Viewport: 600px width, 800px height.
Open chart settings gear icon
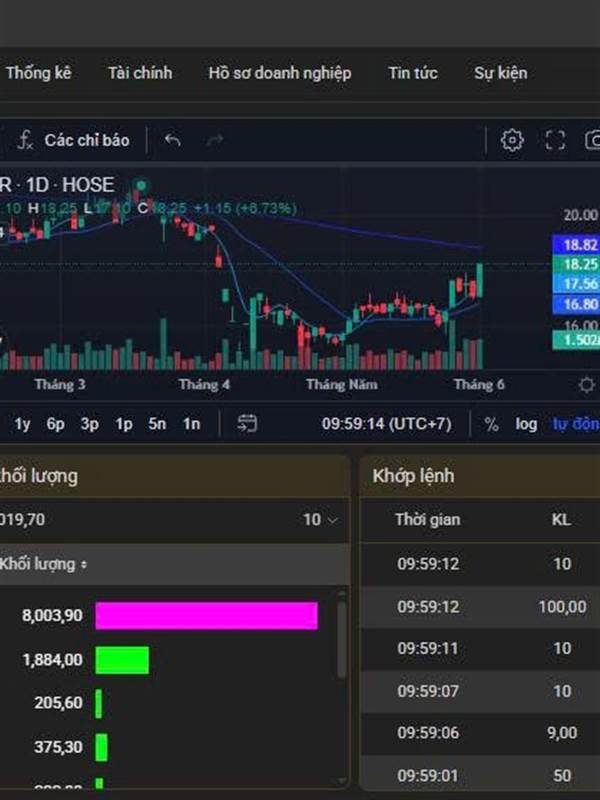(x=512, y=140)
